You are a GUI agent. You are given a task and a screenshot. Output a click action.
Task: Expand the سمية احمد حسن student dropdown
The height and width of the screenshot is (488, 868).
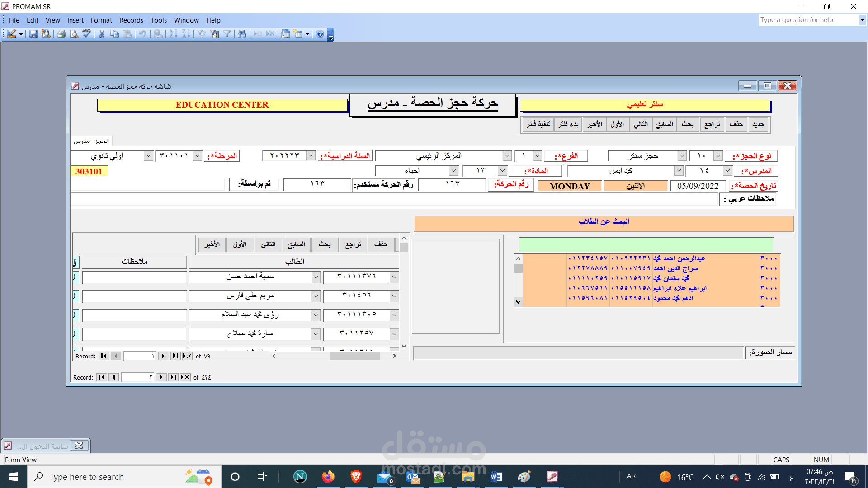pyautogui.click(x=316, y=277)
